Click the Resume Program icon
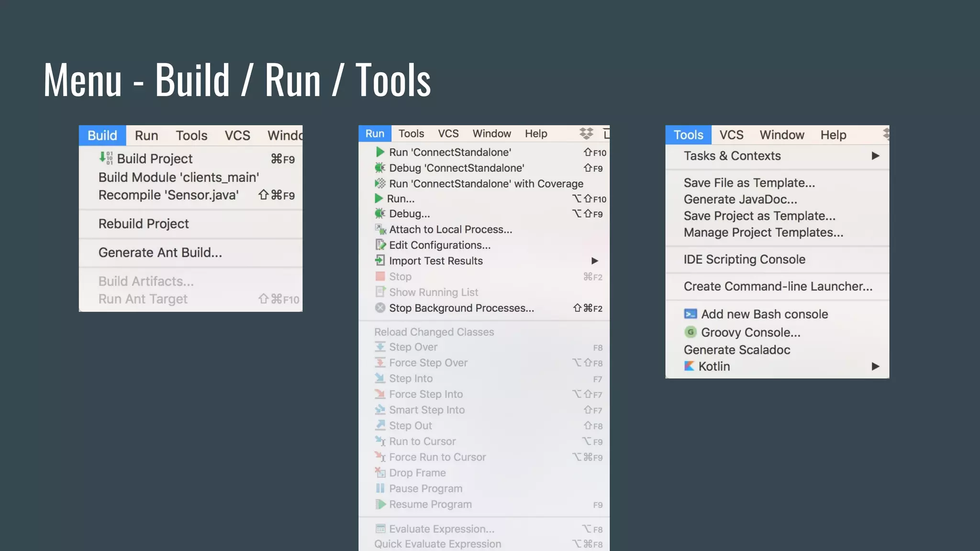The height and width of the screenshot is (551, 980). point(380,504)
